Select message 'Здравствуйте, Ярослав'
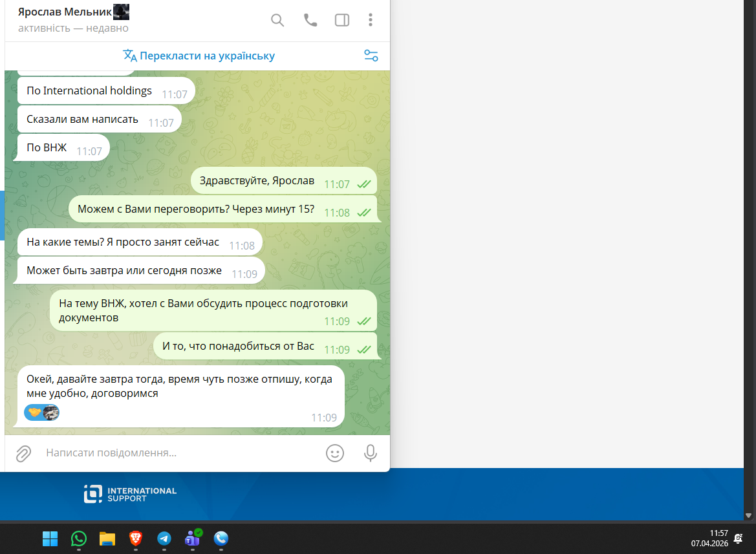The width and height of the screenshot is (756, 554). pyautogui.click(x=284, y=180)
